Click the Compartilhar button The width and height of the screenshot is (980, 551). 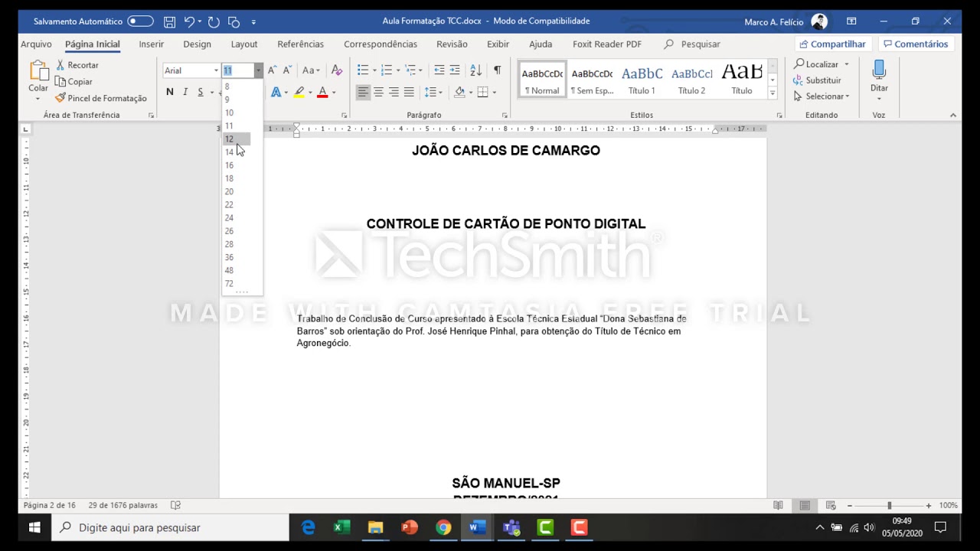pos(833,44)
